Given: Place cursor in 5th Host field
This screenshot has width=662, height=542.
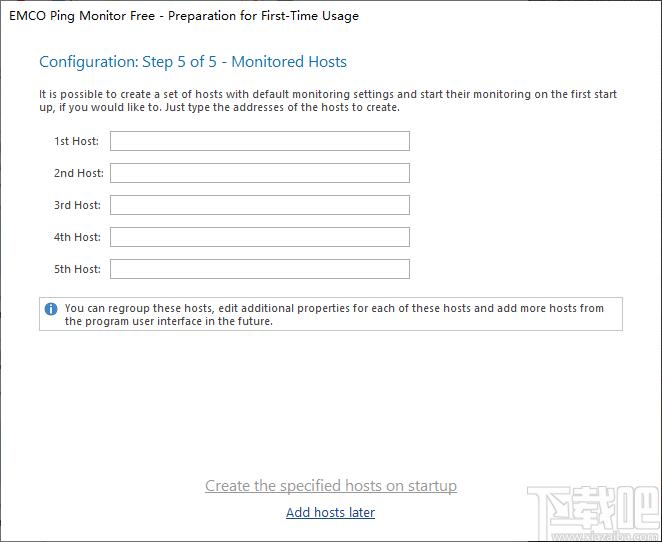Looking at the screenshot, I should [260, 269].
